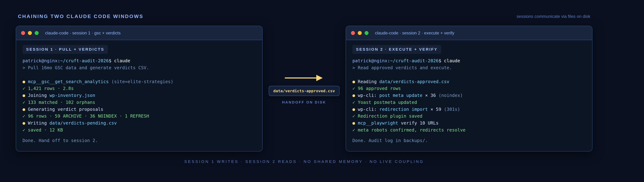Toggle the checkmark beside Redirection plugin saved
The width and height of the screenshot is (644, 182).
pos(353,116)
